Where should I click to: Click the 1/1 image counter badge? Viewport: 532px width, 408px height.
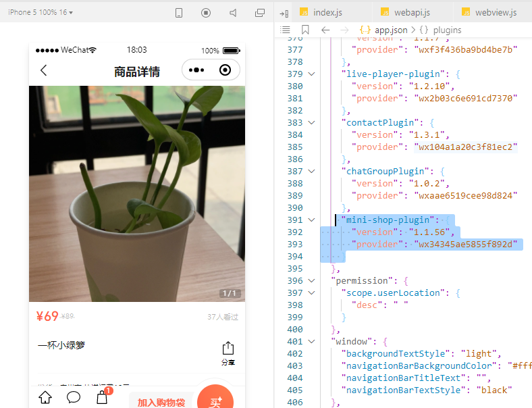(230, 293)
